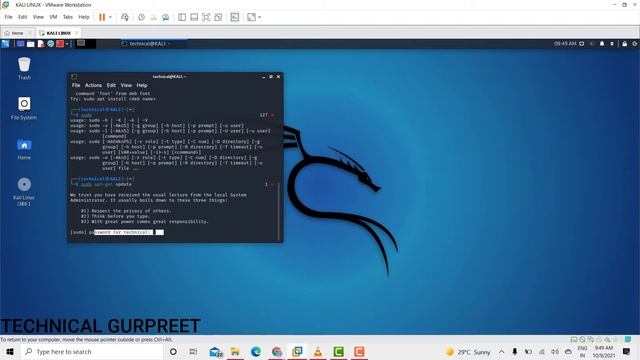Click take snapshot clock icon
This screenshot has height=360, width=640.
(x=141, y=17)
